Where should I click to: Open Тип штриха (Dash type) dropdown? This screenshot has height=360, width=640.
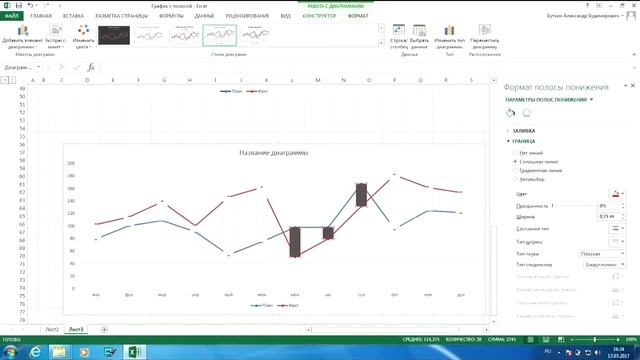[617, 242]
